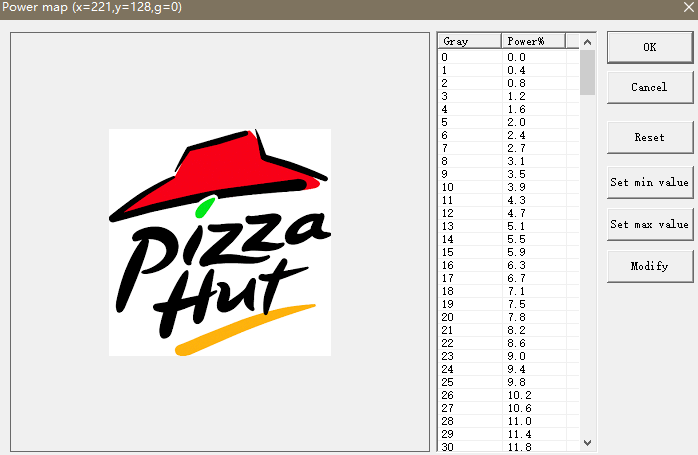The image size is (698, 455).
Task: Select gray value 4 row
Action: click(509, 110)
